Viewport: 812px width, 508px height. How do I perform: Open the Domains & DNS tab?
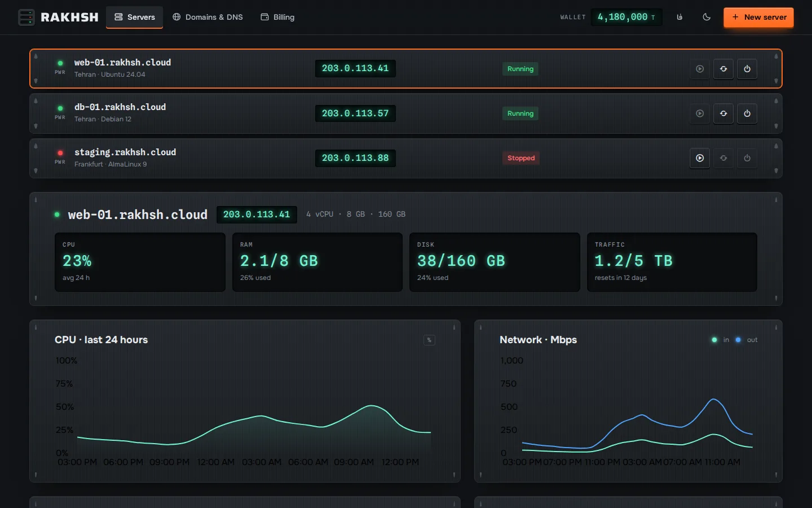(x=208, y=17)
